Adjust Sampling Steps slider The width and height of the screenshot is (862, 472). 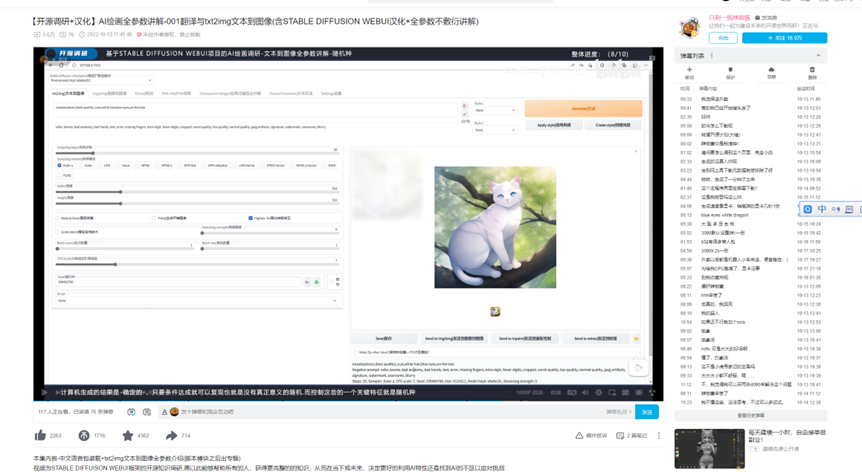93,153
